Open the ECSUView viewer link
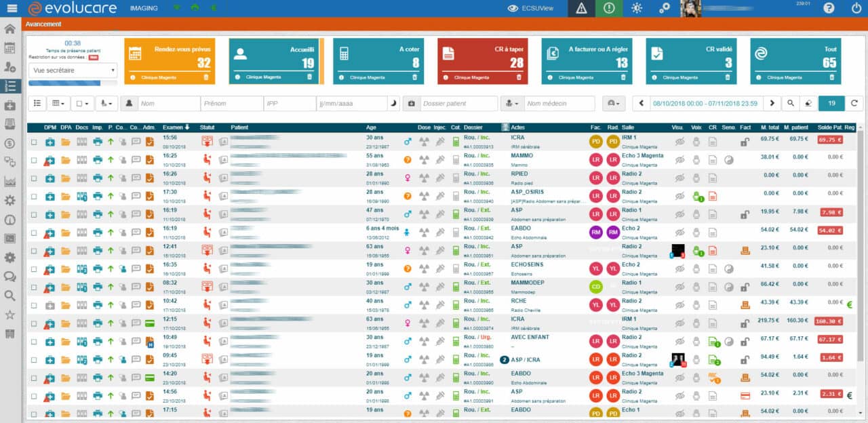The height and width of the screenshot is (423, 868). [x=531, y=9]
